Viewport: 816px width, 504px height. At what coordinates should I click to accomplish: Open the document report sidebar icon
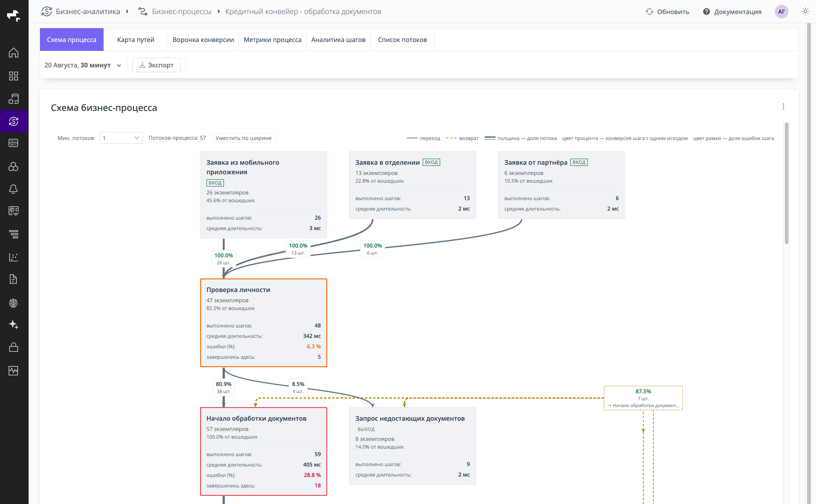pyautogui.click(x=14, y=279)
